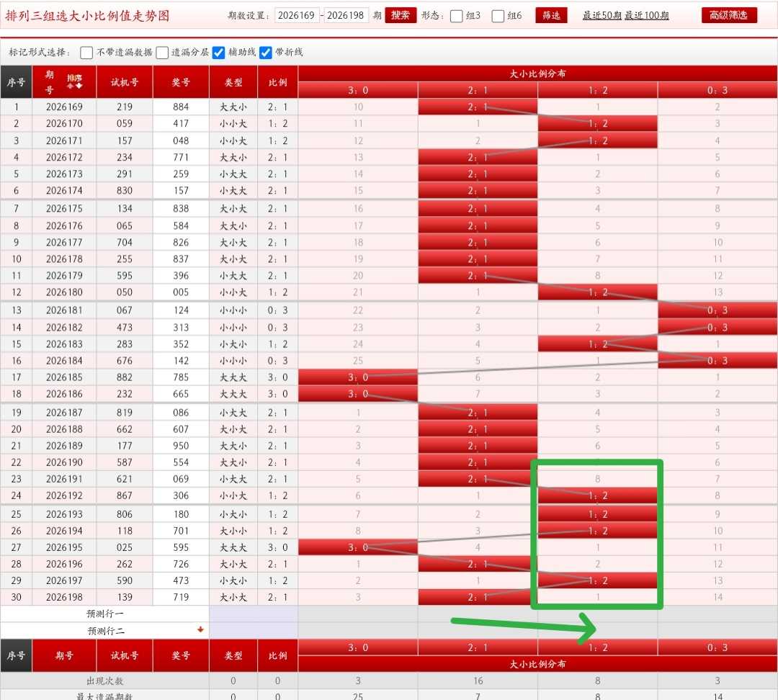Open the 最近100期 link

646,15
